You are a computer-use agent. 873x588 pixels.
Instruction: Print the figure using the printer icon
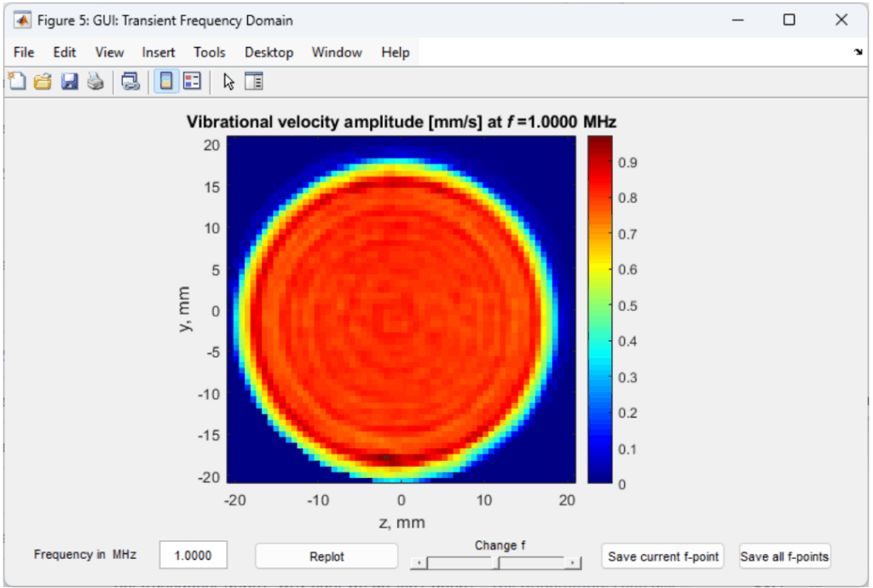point(95,82)
